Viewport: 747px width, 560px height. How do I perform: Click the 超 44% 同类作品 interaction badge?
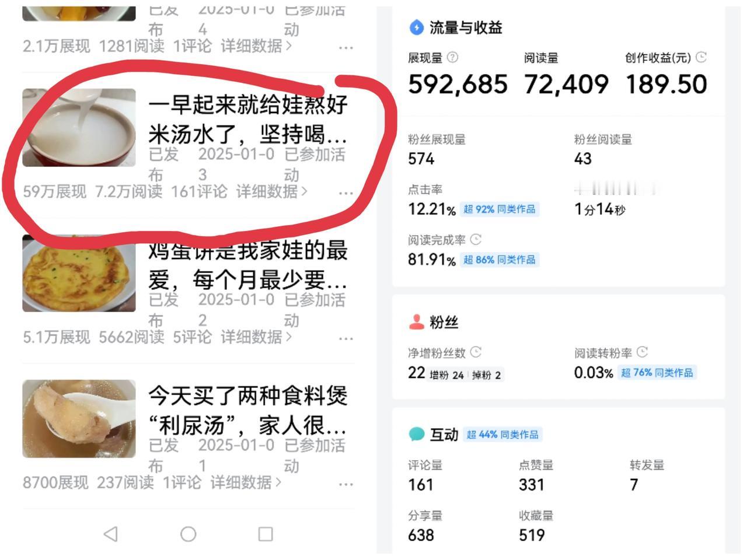[502, 435]
